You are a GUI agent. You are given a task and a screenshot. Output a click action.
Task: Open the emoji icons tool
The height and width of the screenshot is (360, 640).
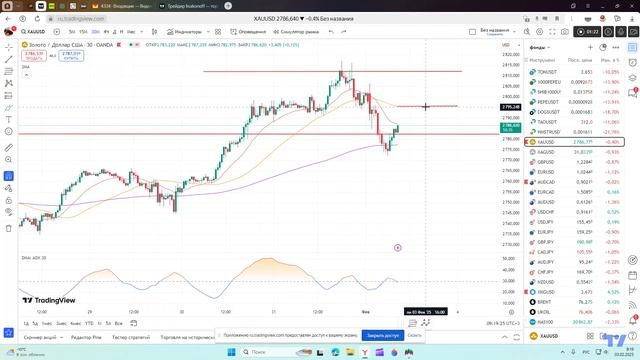click(x=9, y=131)
